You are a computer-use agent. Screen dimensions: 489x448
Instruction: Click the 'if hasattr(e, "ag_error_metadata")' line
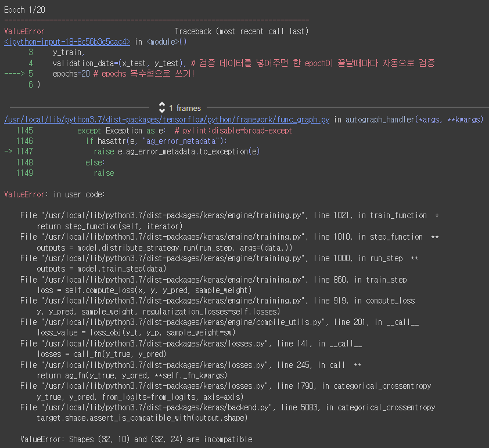[x=156, y=141]
